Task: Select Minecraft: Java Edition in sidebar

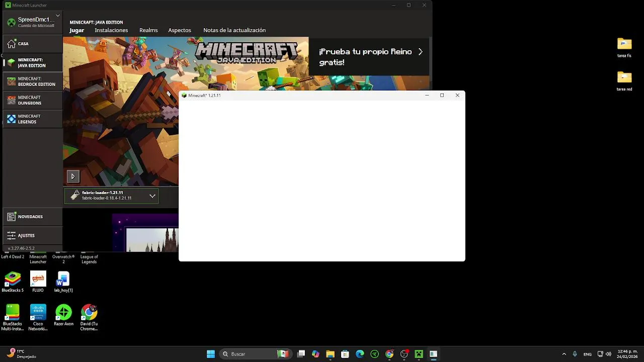Action: coord(32,63)
